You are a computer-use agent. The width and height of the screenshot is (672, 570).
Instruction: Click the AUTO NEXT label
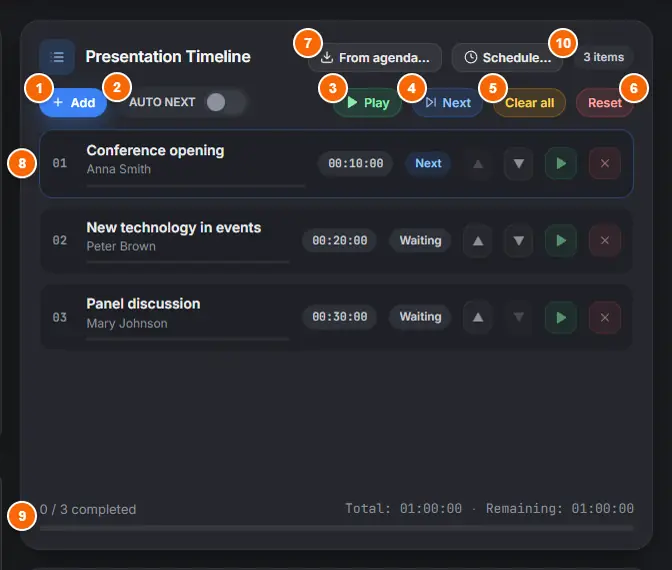pos(162,102)
